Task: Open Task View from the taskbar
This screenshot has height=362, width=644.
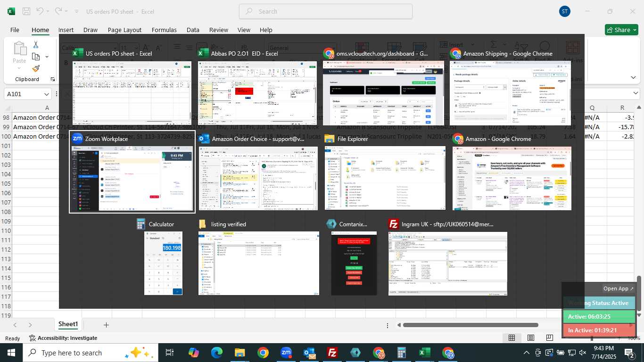Action: tap(170, 353)
